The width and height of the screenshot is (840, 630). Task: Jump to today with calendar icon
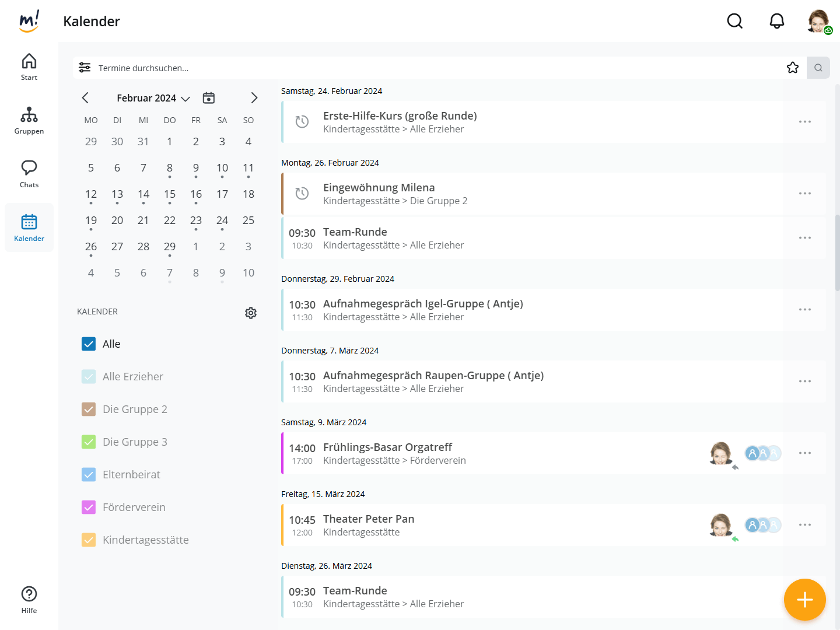tap(209, 98)
